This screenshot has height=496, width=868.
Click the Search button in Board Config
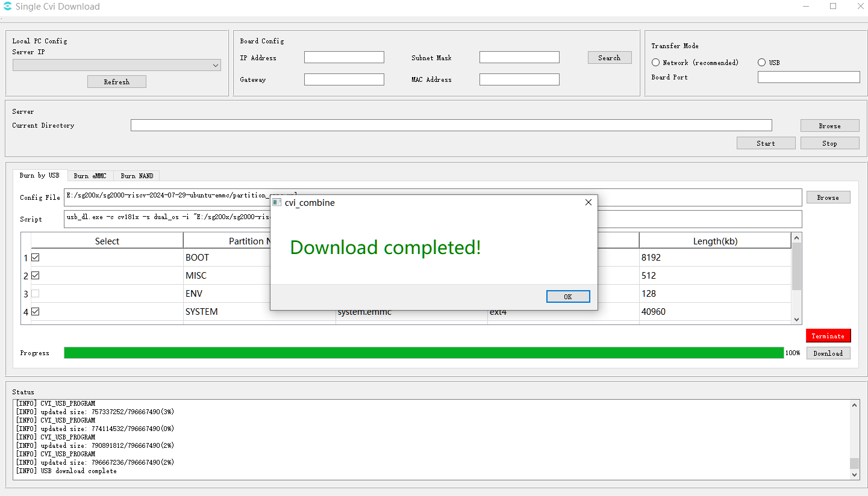pyautogui.click(x=610, y=58)
